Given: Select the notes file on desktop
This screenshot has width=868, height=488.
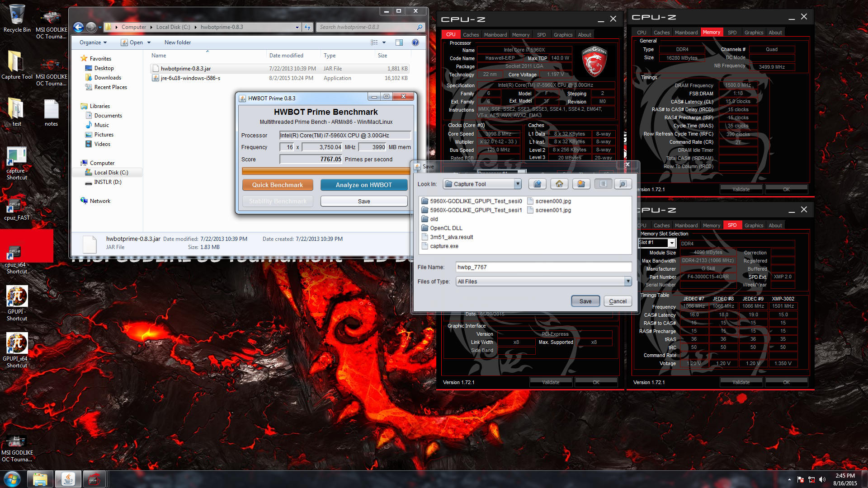Looking at the screenshot, I should [51, 112].
